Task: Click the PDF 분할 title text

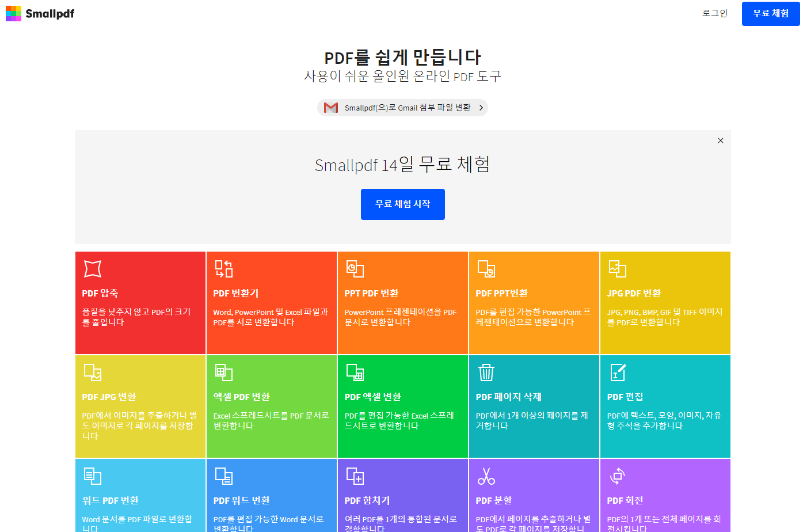Action: tap(494, 500)
